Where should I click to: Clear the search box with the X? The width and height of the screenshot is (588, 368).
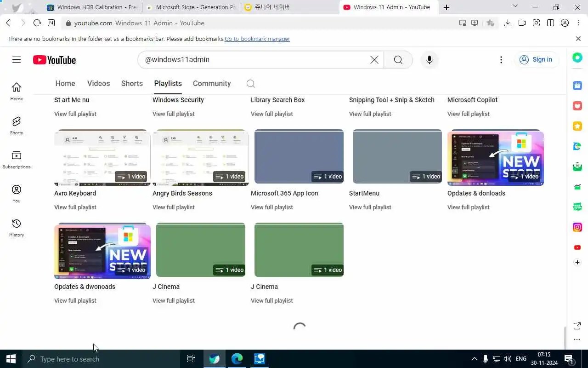click(x=374, y=60)
